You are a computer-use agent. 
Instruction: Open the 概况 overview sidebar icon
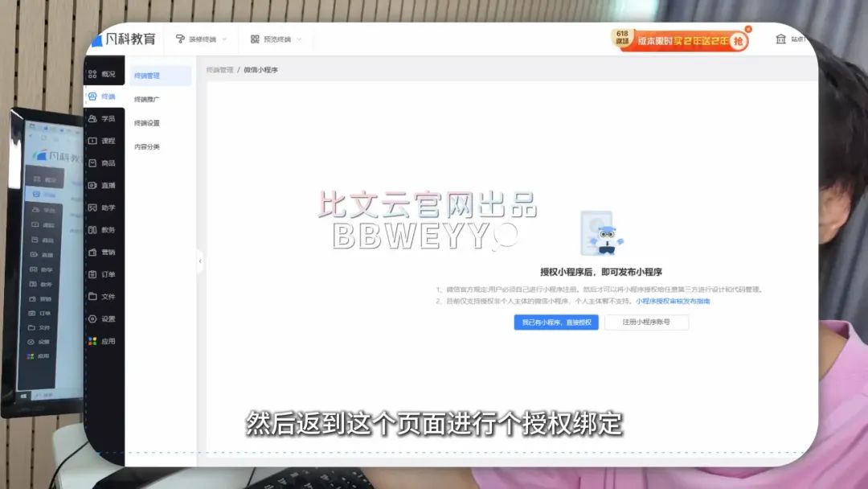[x=102, y=74]
